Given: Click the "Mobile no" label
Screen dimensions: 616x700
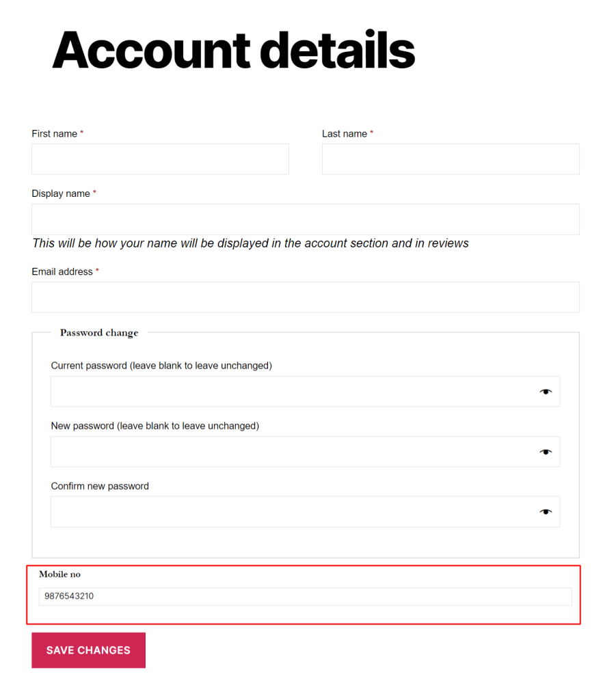Looking at the screenshot, I should [x=59, y=574].
